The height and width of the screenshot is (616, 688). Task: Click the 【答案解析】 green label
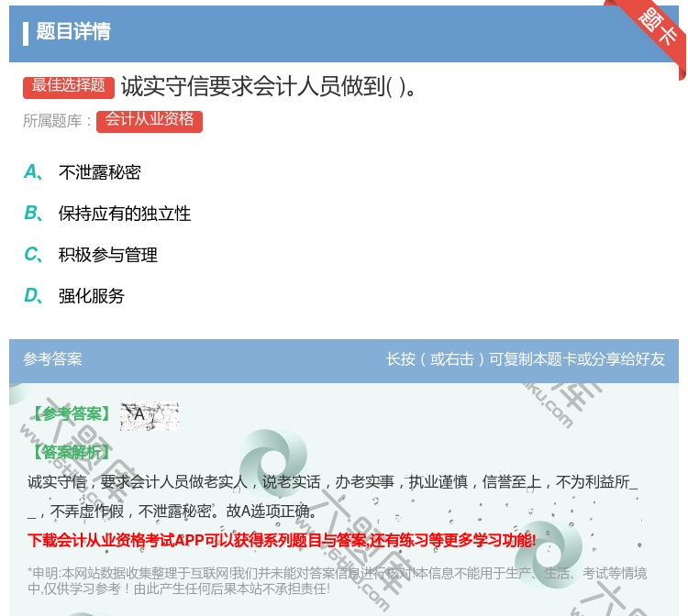(71, 452)
